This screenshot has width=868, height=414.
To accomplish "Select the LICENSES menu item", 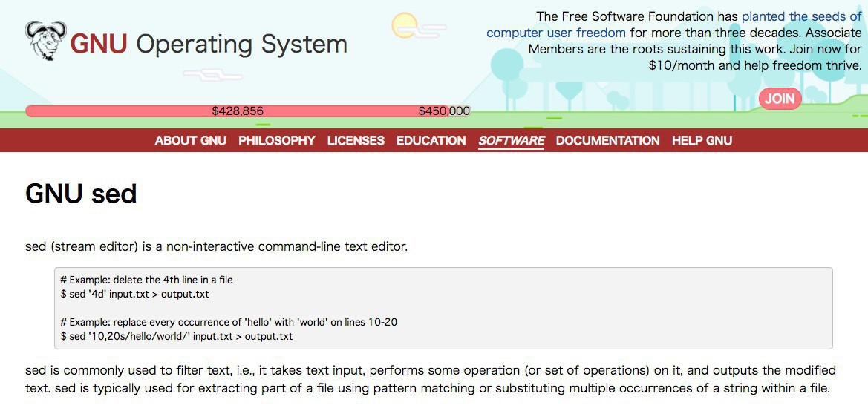I will [x=356, y=140].
